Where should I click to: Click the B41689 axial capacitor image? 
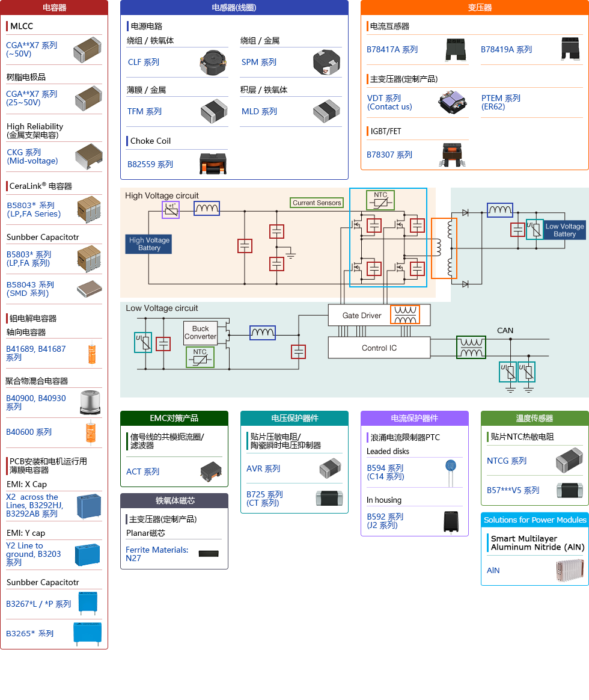(x=92, y=352)
